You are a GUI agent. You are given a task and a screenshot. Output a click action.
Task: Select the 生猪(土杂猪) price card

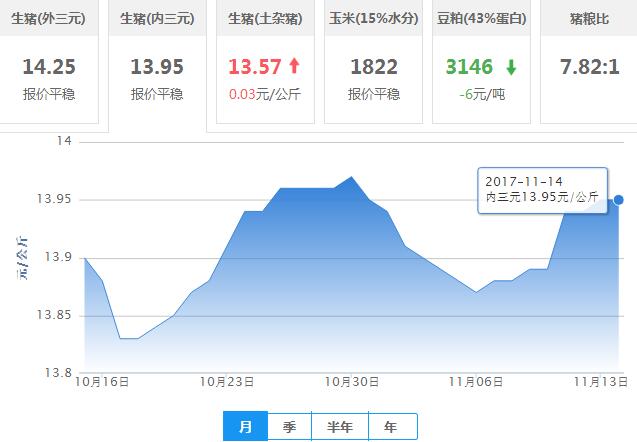265,62
